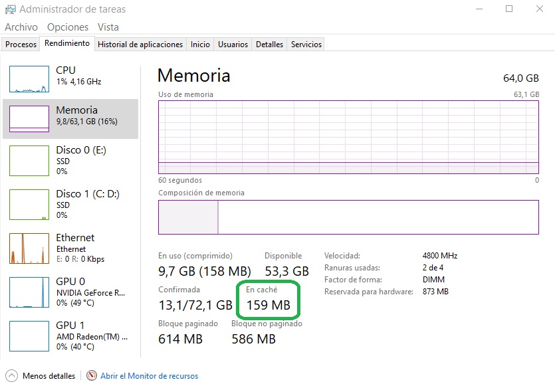This screenshot has height=392, width=555.
Task: Select the GPU 0 NVIDIA graph thumbnail
Action: (29, 292)
